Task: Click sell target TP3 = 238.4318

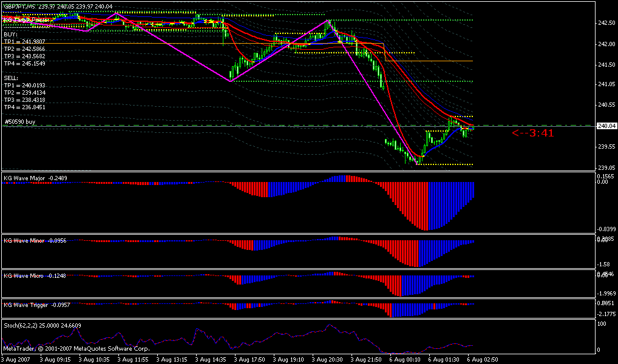Action: point(24,99)
